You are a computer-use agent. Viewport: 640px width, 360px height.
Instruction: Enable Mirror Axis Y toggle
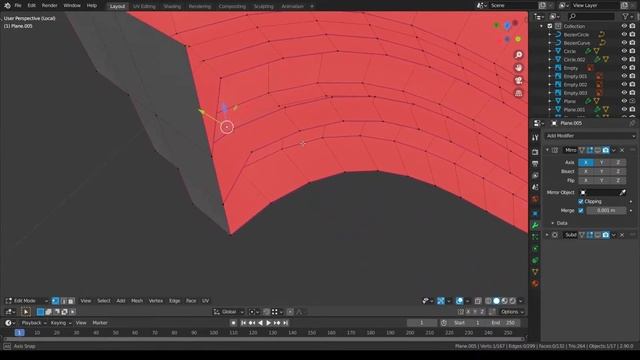602,162
